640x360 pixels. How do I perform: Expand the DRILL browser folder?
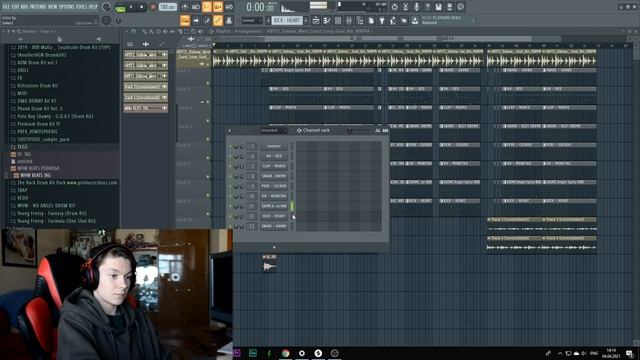pyautogui.click(x=23, y=70)
